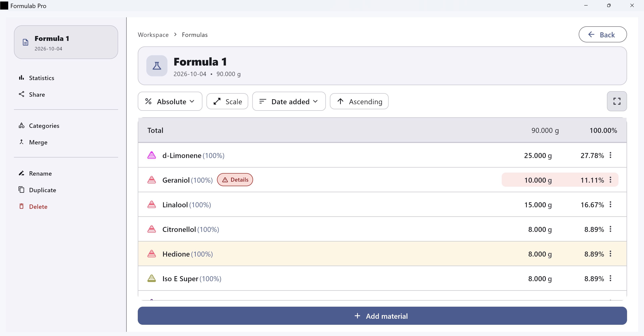Click the fullscreen expand icon
The width and height of the screenshot is (644, 336).
[x=617, y=101]
